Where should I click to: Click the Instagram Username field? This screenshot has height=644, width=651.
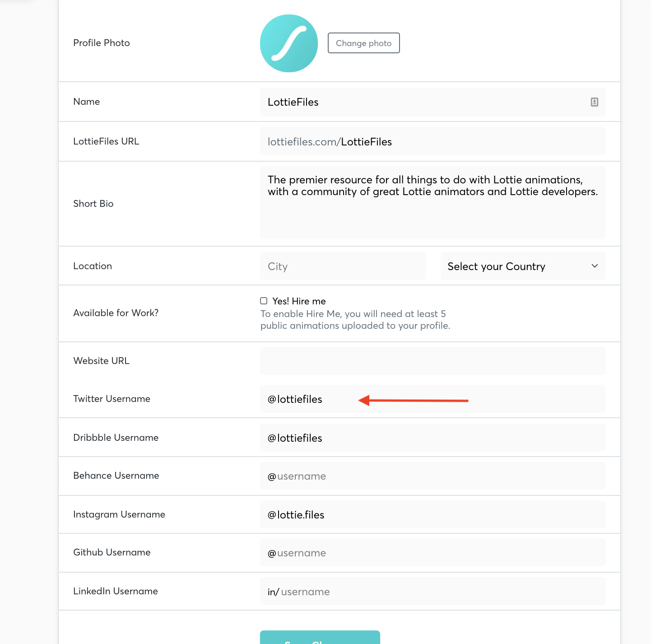[x=432, y=515]
